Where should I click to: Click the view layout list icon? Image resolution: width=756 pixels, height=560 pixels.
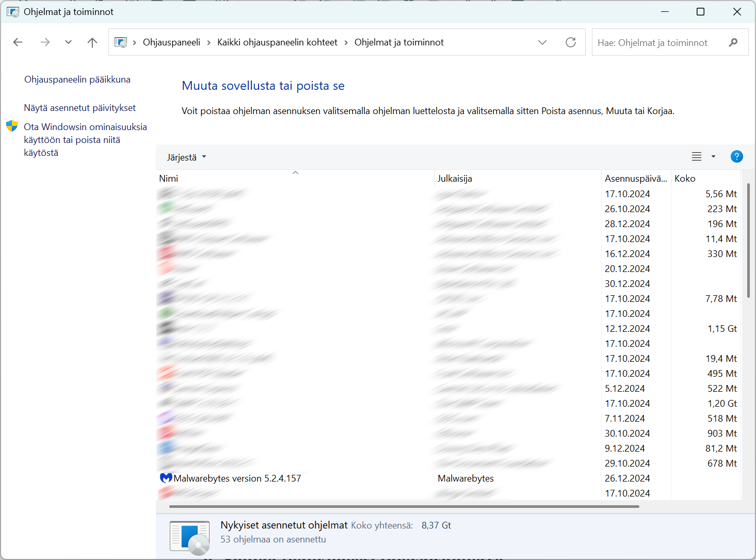pyautogui.click(x=696, y=156)
